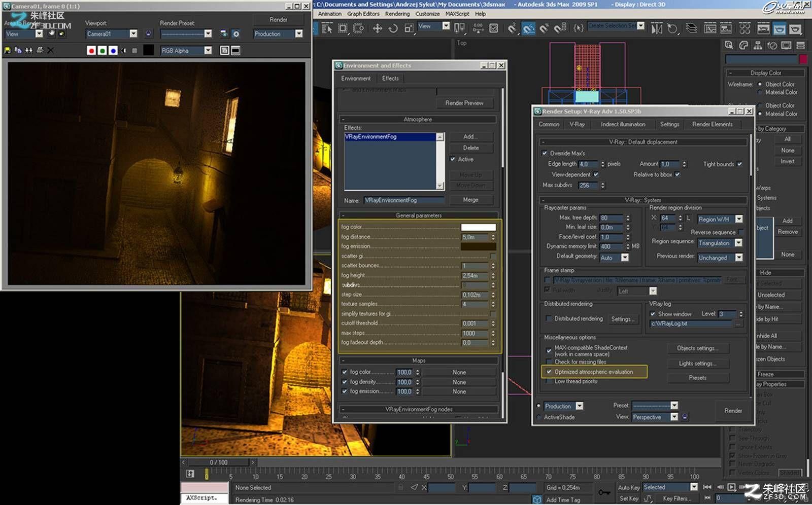Click the Rectangular Selection Region icon
Viewport: 812px width, 505px height.
click(343, 28)
